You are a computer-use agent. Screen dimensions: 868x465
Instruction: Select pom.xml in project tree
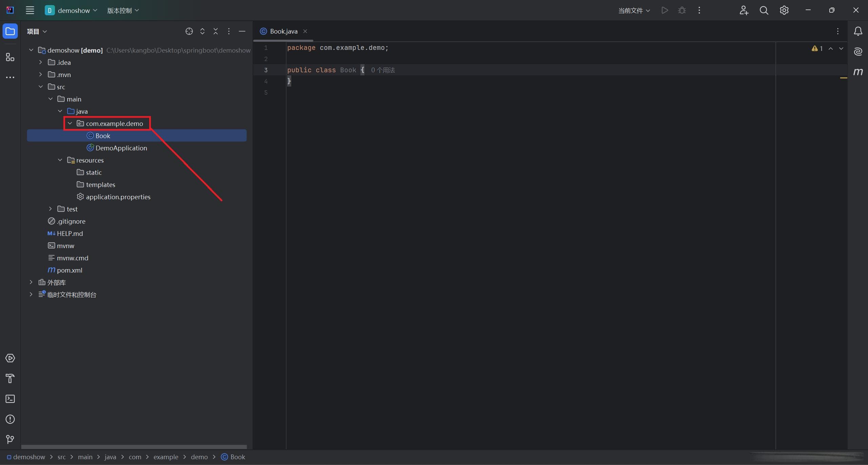tap(65, 270)
